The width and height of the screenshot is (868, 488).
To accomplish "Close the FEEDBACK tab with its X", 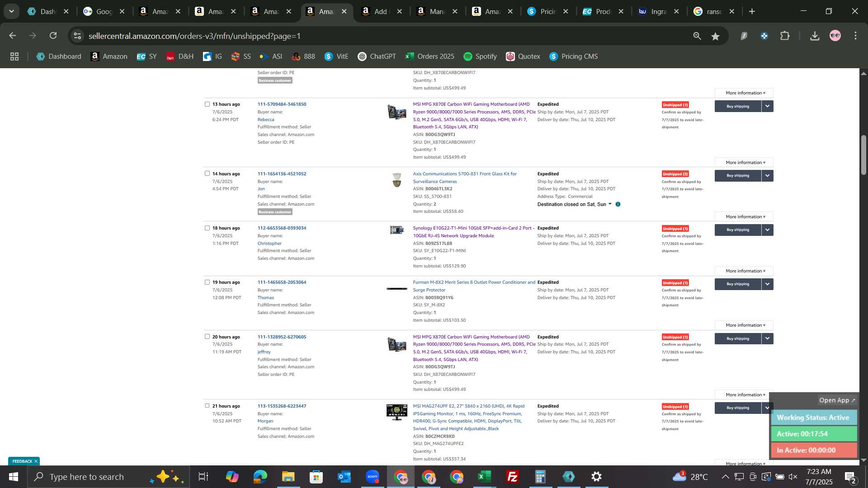I will [x=36, y=461].
